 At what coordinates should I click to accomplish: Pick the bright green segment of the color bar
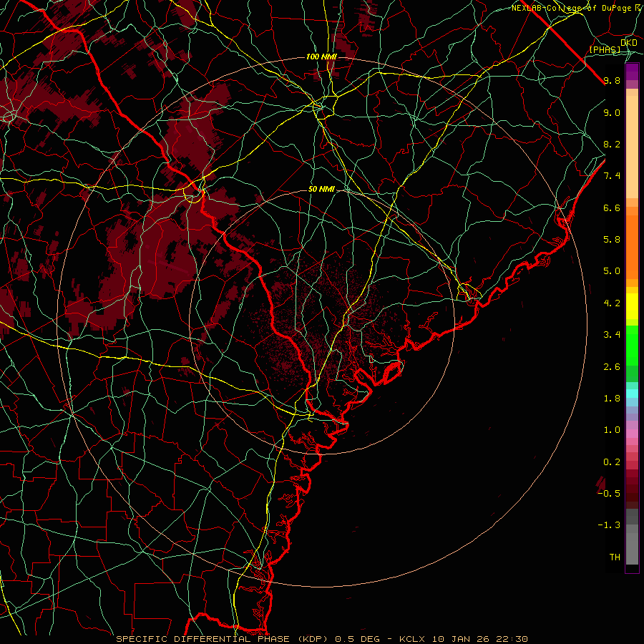click(x=632, y=346)
